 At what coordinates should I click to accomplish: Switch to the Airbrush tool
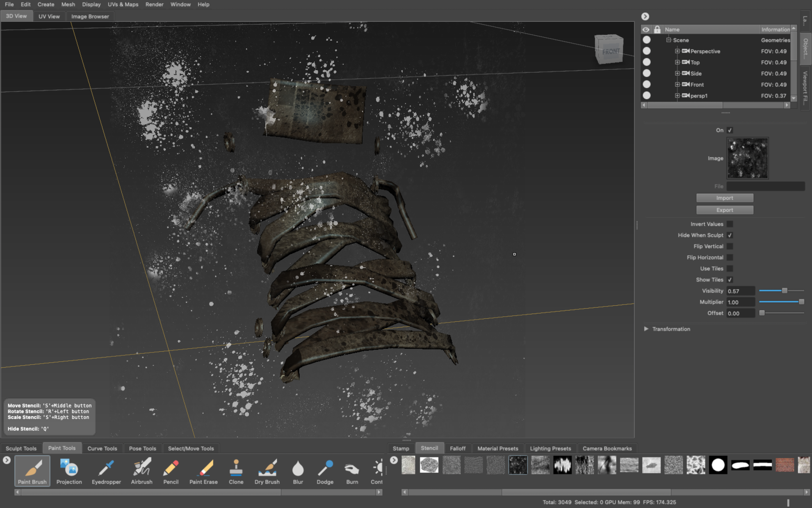tap(141, 471)
